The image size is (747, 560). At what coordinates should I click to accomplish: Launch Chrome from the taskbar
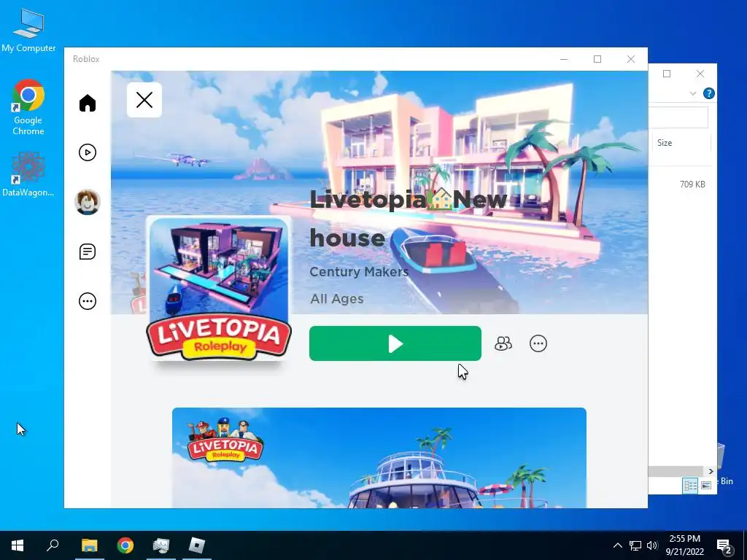click(x=125, y=545)
